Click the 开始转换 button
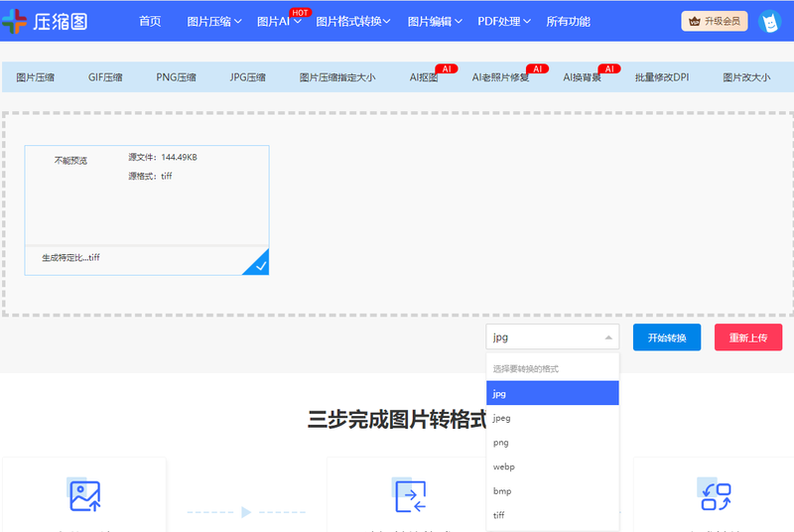The height and width of the screenshot is (532, 794). pyautogui.click(x=667, y=337)
